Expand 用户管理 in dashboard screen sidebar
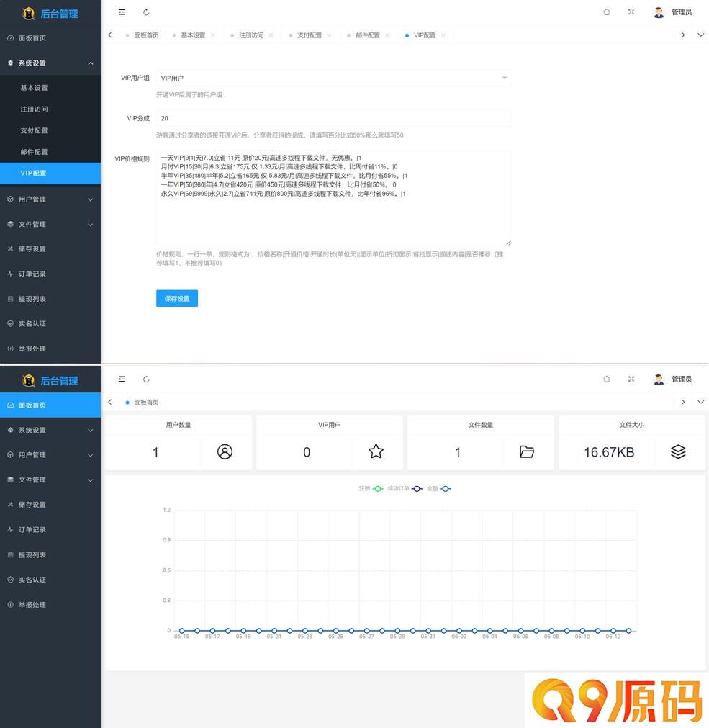 tap(50, 455)
